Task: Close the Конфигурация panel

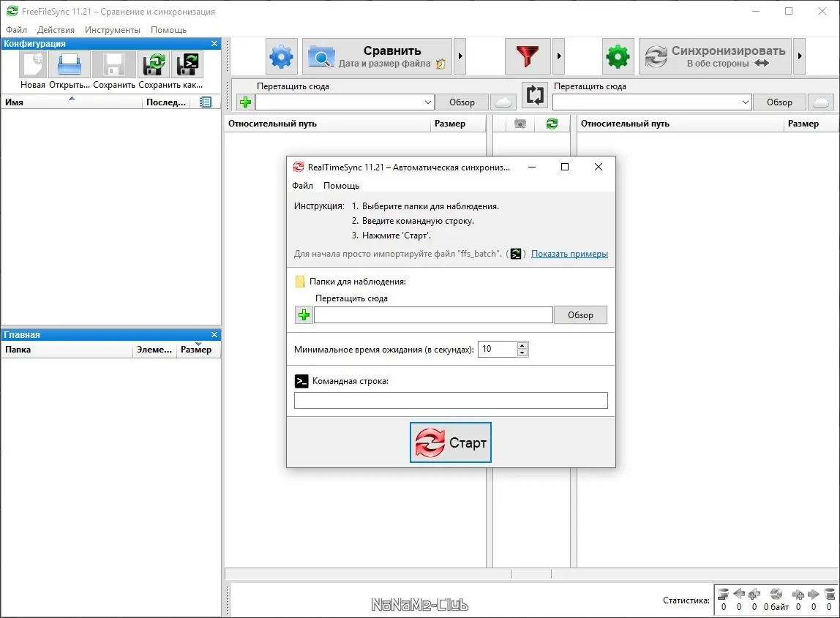Action: 214,43
